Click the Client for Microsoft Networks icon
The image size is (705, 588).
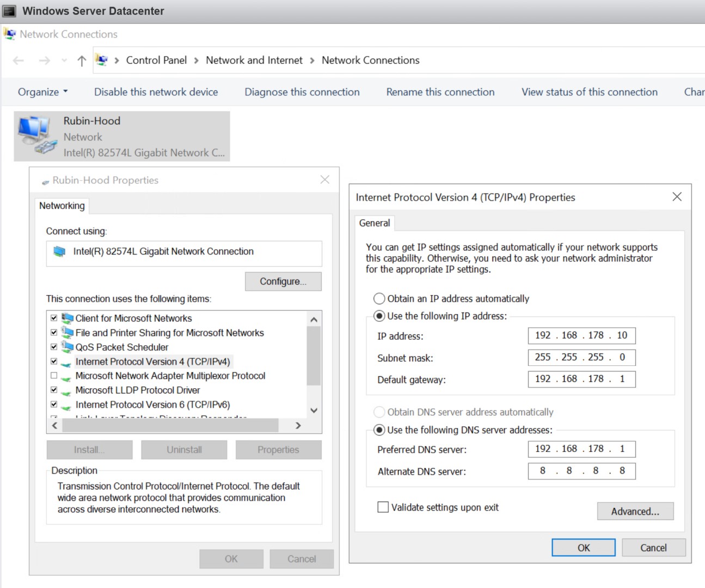[x=68, y=318]
